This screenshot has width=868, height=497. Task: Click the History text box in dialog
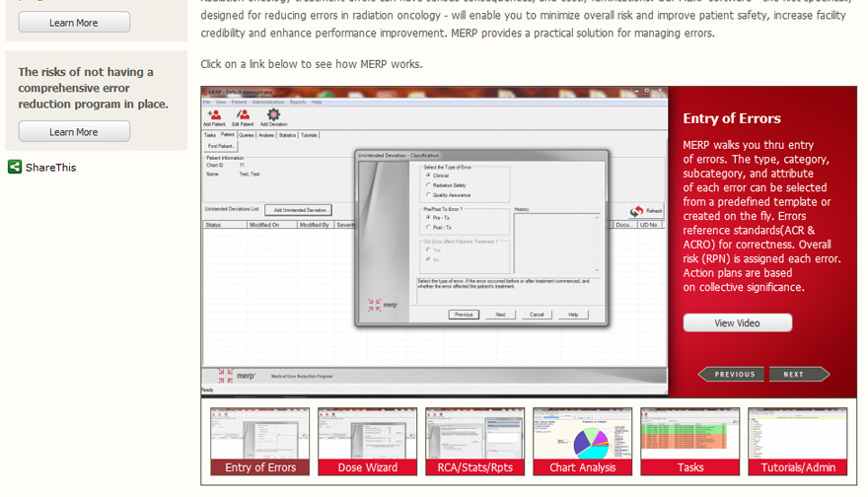[557, 244]
